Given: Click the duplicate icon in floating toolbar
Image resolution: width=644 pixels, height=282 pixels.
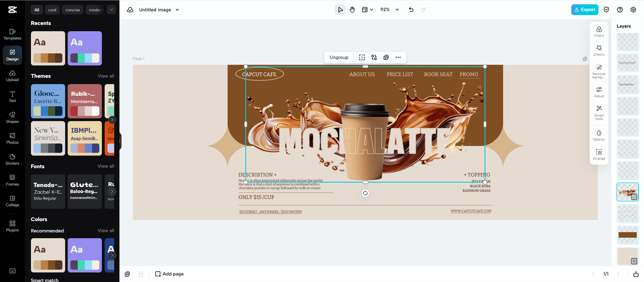Looking at the screenshot, I should pos(386,57).
